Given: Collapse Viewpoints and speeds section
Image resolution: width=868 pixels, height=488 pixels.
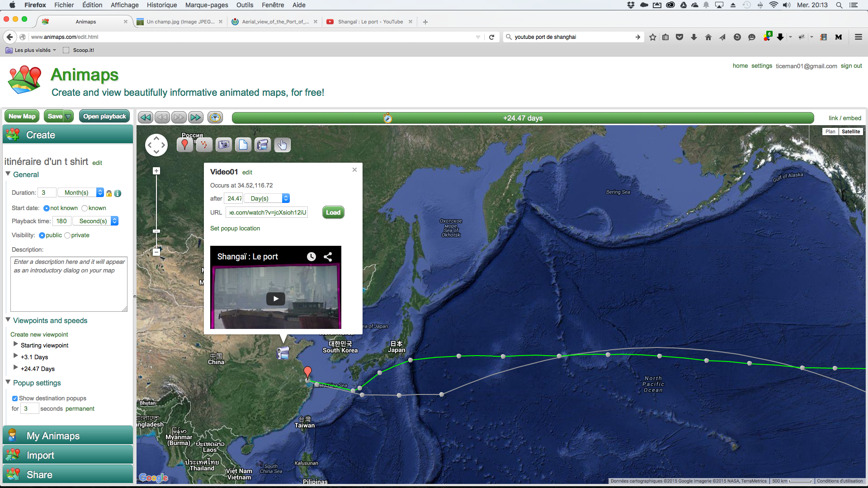Looking at the screenshot, I should coord(8,320).
